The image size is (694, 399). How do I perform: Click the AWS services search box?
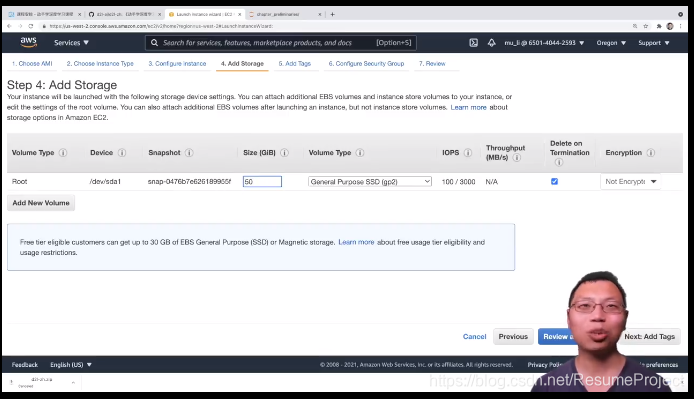(281, 43)
